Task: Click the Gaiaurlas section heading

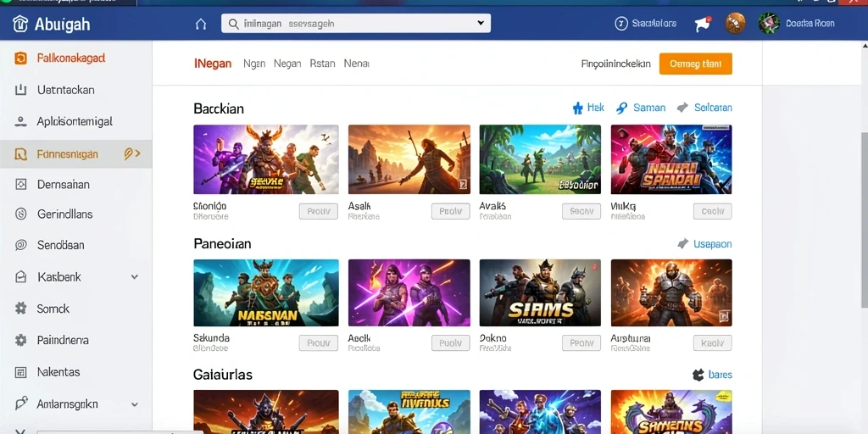Action: 223,375
